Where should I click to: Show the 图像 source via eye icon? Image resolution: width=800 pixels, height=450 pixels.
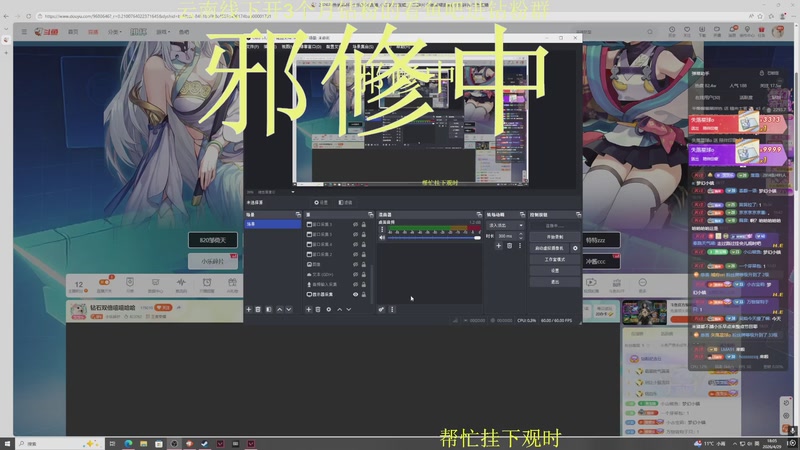tap(355, 264)
